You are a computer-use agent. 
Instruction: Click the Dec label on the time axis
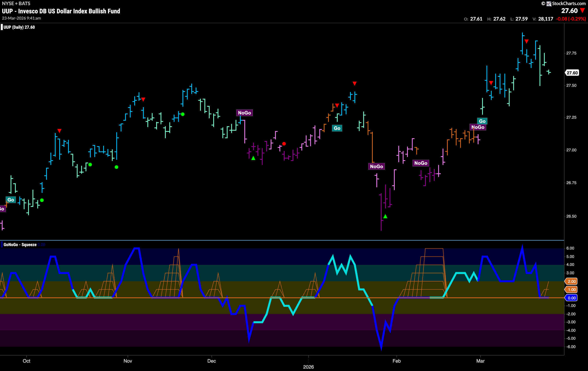point(212,361)
